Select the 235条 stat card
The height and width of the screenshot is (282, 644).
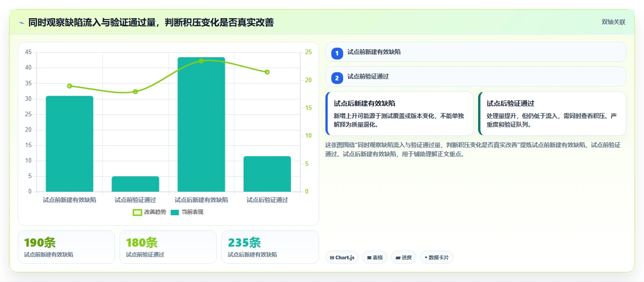(x=270, y=247)
